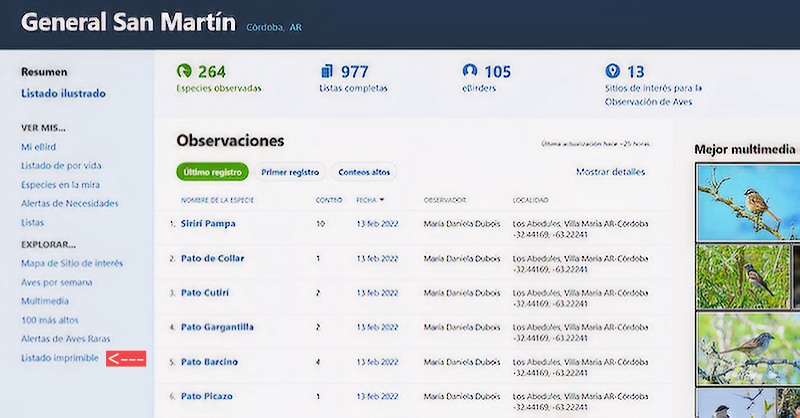The image size is (800, 418).
Task: Switch to Conteos altos tab
Action: 363,172
